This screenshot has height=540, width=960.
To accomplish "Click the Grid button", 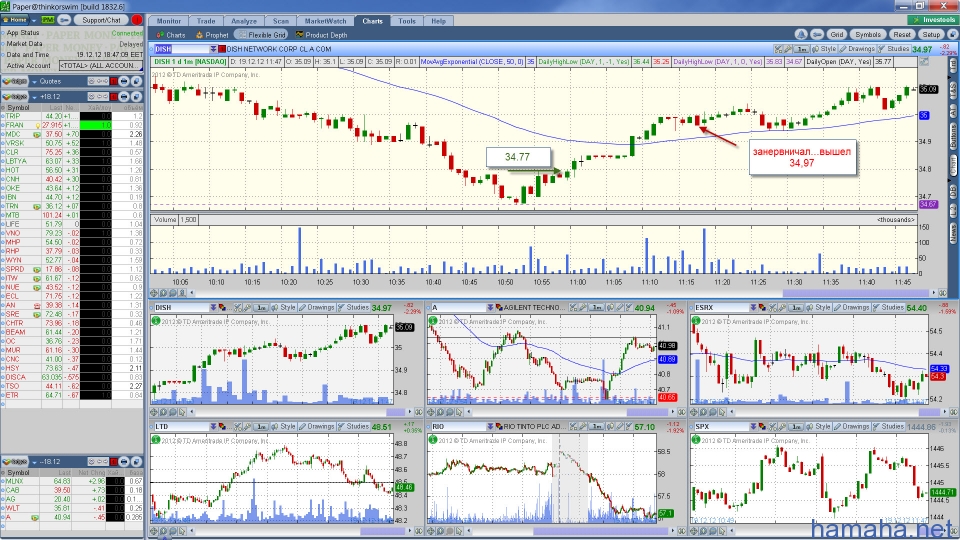I will point(836,35).
